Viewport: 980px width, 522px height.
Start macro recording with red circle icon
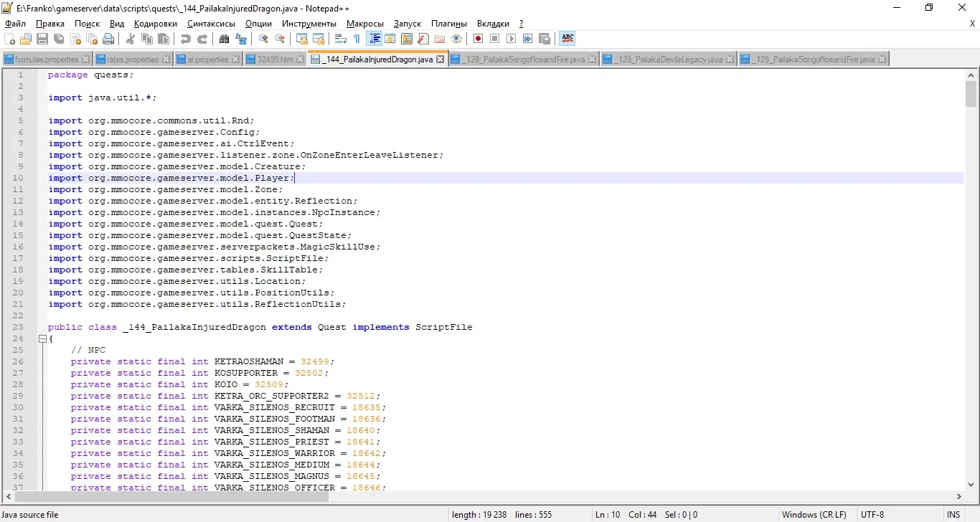(x=478, y=39)
